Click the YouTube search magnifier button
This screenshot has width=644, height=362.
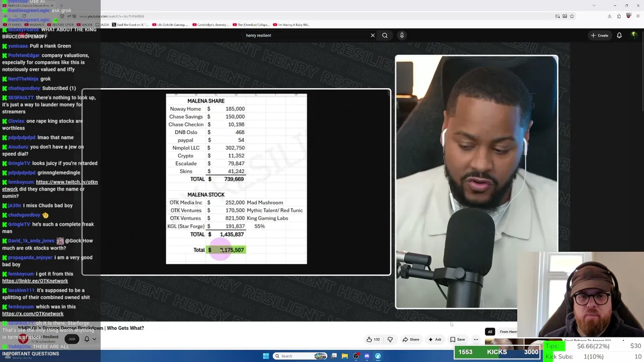pyautogui.click(x=385, y=35)
